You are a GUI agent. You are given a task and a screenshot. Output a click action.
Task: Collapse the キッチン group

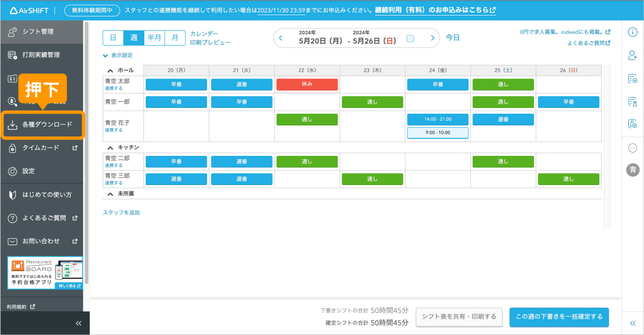[110, 148]
